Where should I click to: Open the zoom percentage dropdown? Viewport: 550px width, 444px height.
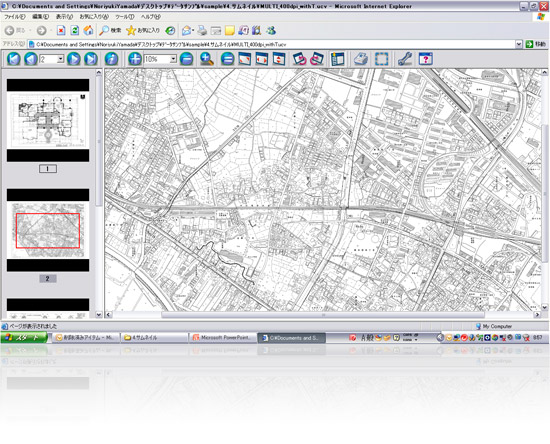pos(173,59)
